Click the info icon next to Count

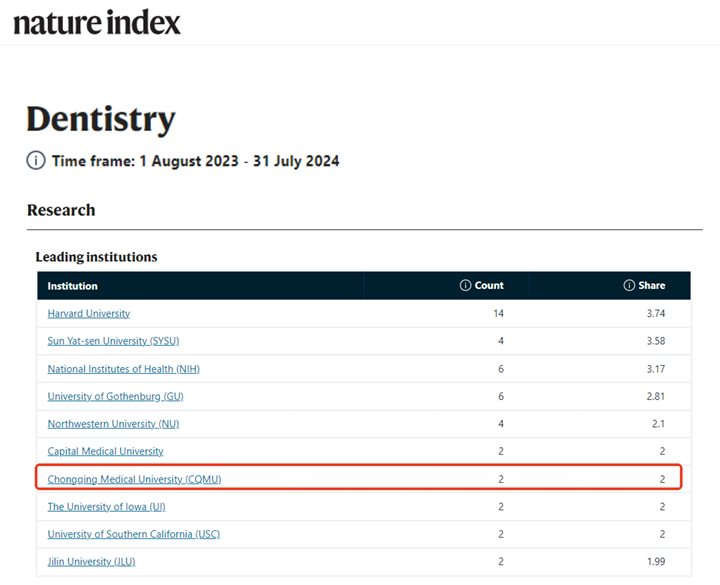click(x=465, y=285)
